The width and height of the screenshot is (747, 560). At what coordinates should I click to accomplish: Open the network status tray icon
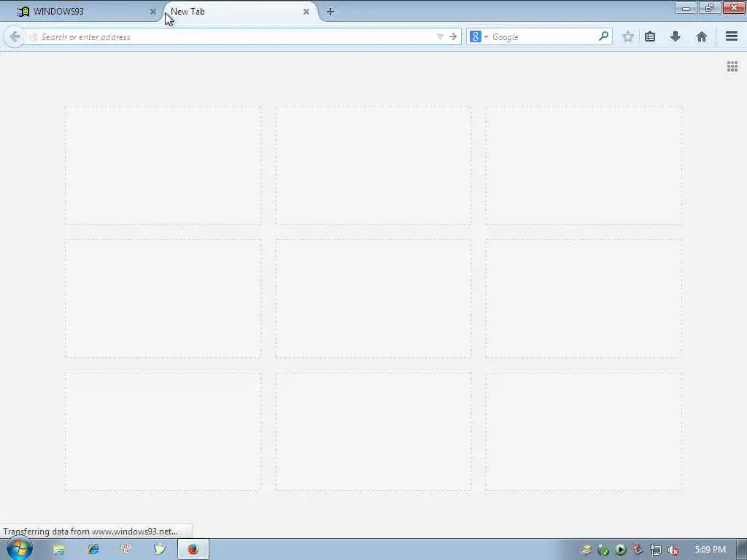pos(656,551)
